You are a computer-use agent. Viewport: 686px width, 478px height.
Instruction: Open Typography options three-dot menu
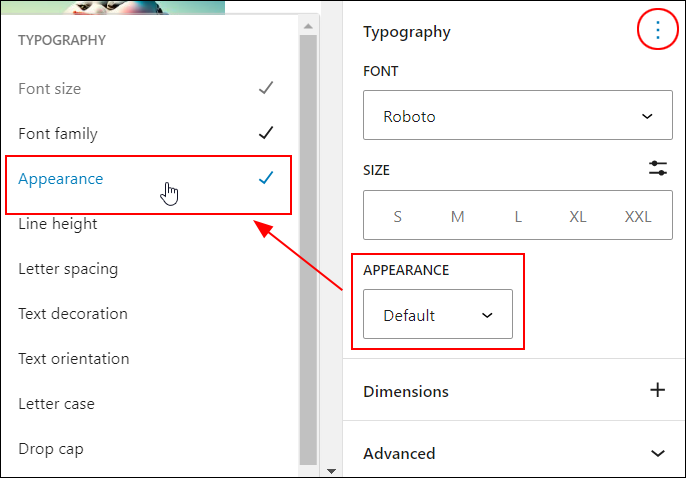pyautogui.click(x=658, y=30)
